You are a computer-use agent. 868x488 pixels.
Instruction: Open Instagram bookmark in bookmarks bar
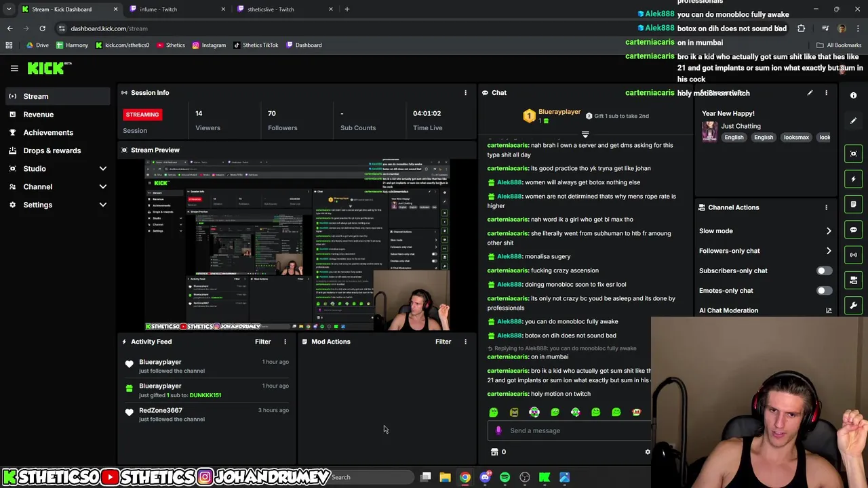pyautogui.click(x=209, y=45)
